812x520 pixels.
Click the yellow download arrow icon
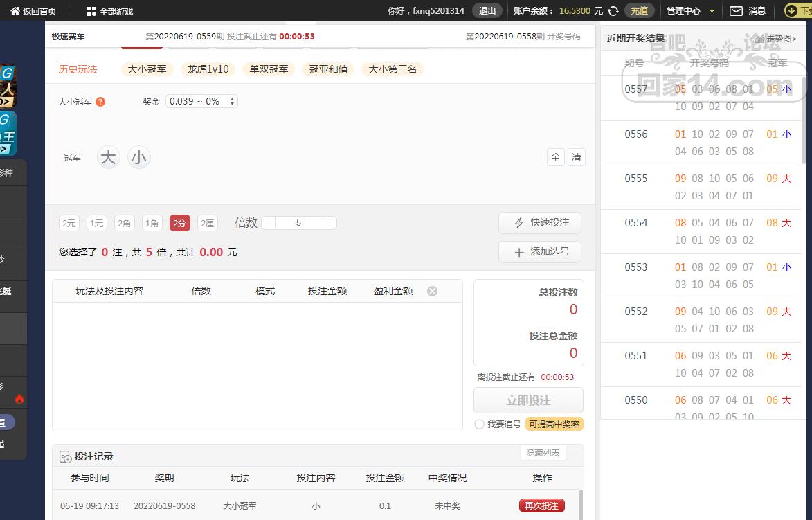click(791, 10)
